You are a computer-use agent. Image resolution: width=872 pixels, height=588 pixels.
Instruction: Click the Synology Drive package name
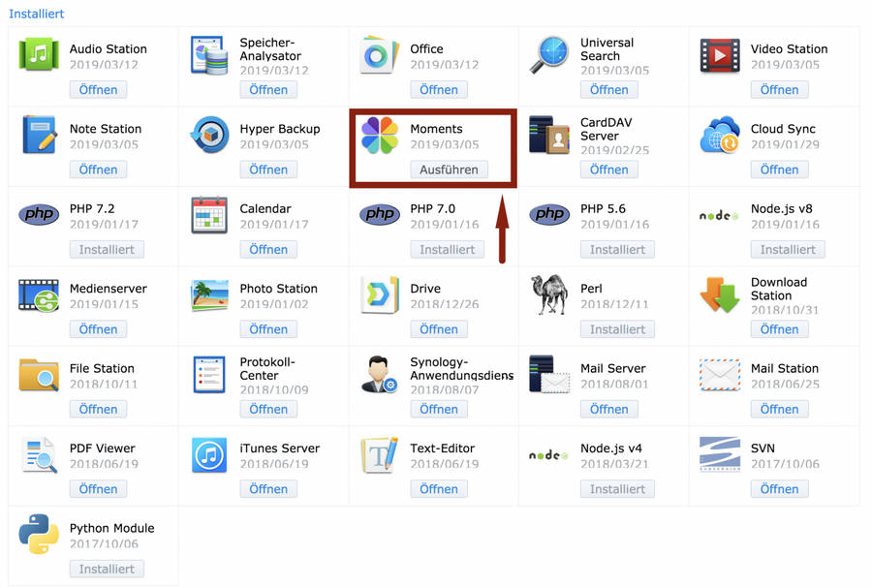click(x=425, y=289)
